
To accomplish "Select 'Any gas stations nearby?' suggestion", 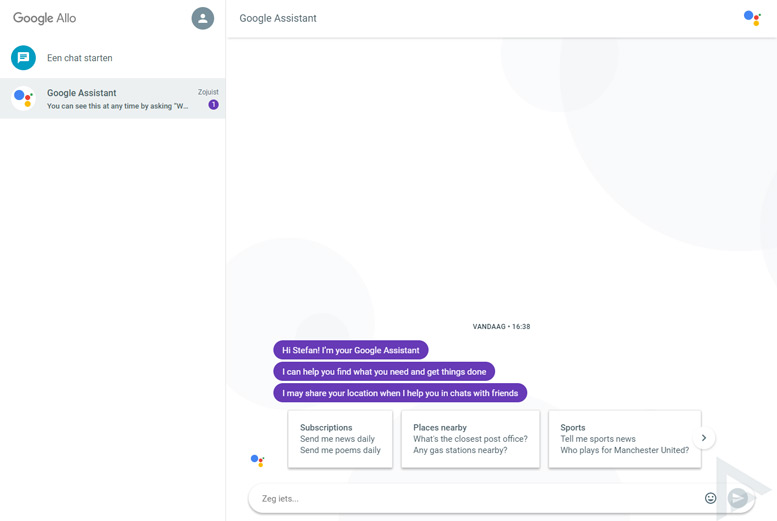I will pyautogui.click(x=460, y=450).
